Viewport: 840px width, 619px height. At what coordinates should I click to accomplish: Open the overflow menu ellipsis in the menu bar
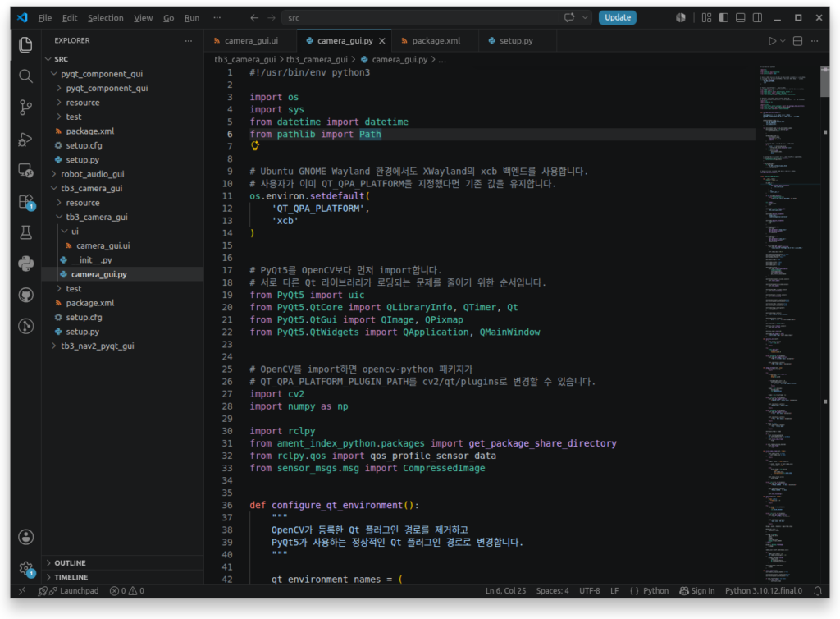tap(217, 18)
